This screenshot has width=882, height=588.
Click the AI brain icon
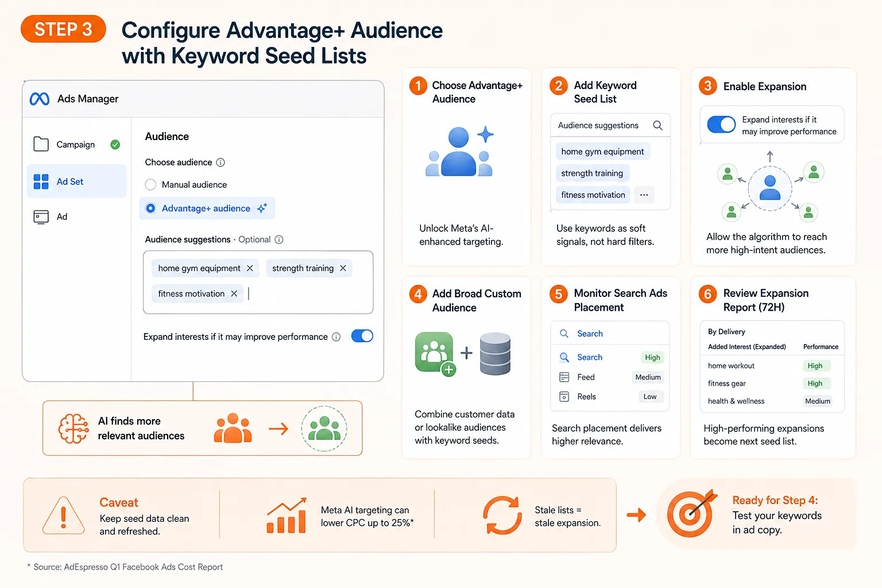pyautogui.click(x=73, y=428)
